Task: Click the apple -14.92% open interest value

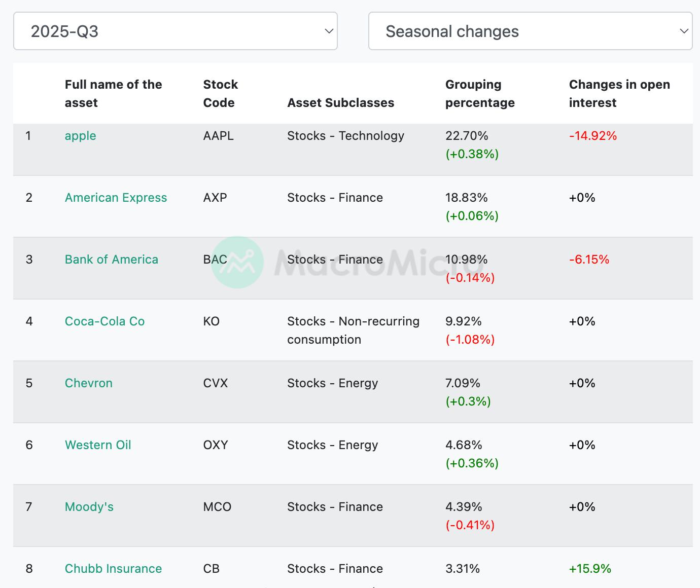Action: (592, 136)
